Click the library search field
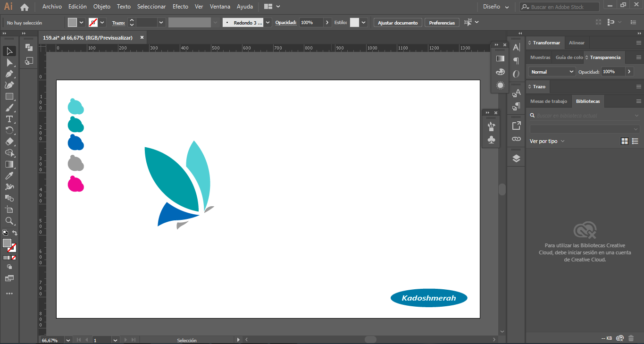The height and width of the screenshot is (344, 644). (584, 116)
